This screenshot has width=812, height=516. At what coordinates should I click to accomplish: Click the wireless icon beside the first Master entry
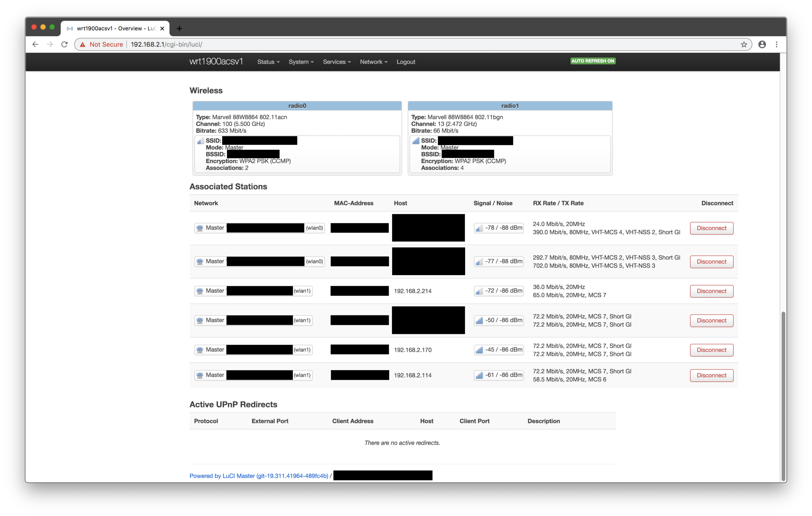coord(200,228)
